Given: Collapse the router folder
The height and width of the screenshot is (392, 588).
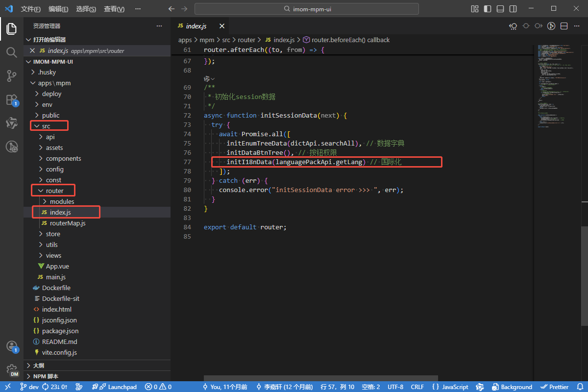Looking at the screenshot, I should [54, 191].
